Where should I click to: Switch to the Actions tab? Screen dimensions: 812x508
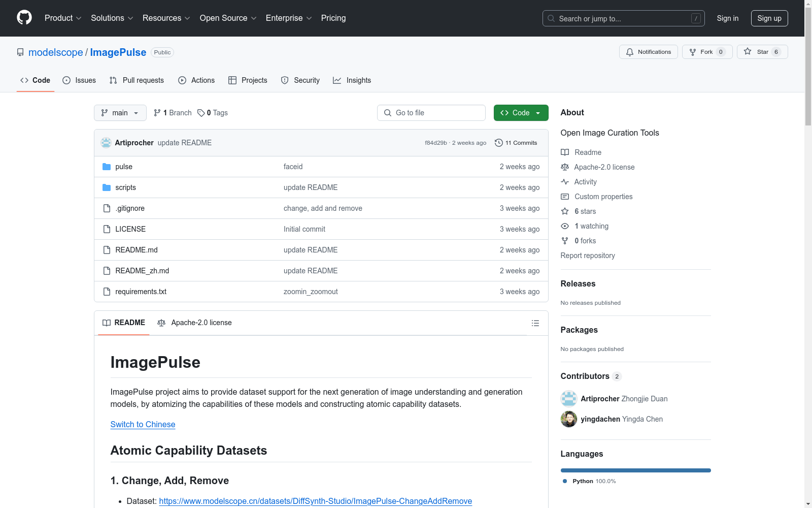[196, 80]
